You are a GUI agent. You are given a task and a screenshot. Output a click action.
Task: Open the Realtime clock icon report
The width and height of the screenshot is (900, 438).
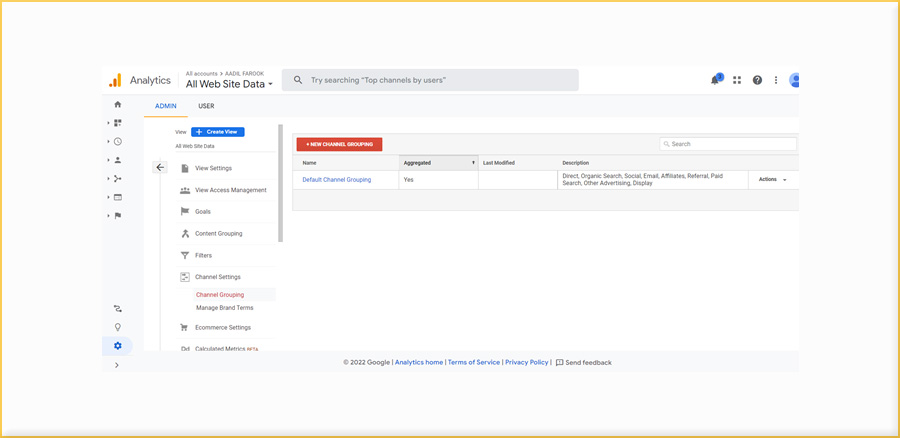pos(117,141)
